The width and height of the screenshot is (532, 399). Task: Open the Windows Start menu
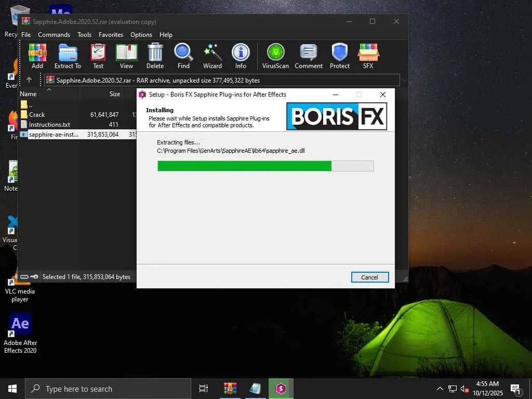(12, 389)
